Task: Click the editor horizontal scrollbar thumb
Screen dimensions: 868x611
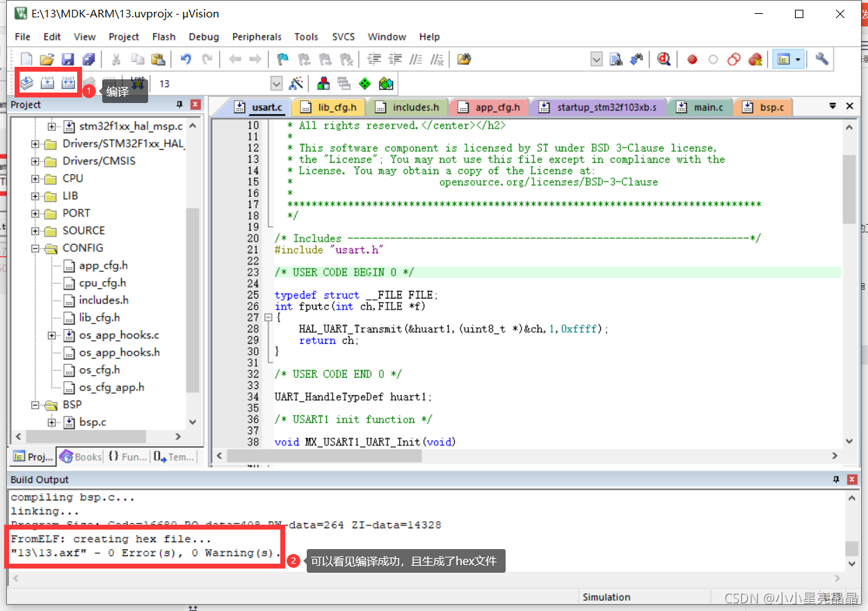Action: [324, 456]
